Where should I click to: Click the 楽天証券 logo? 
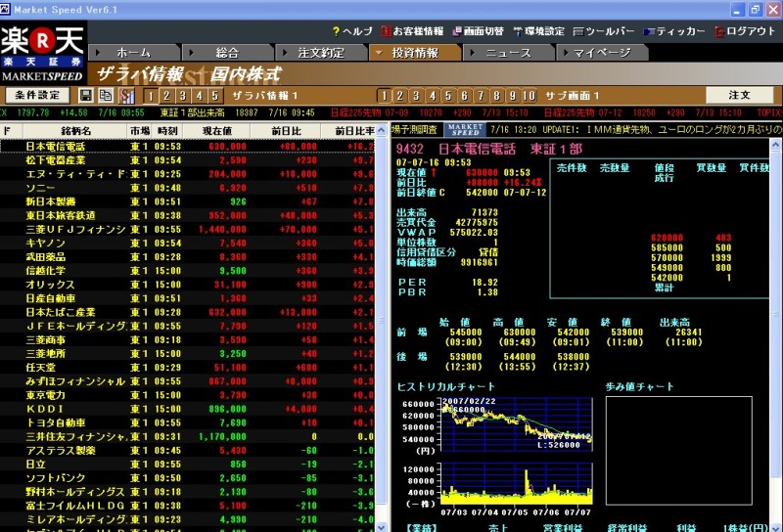pos(43,54)
